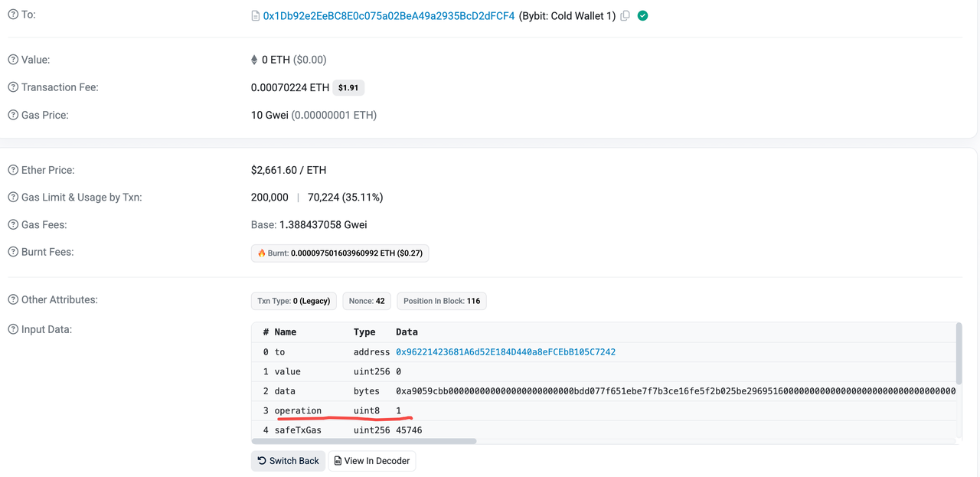This screenshot has width=980, height=477.
Task: Click help icon next to Input Data
Action: 13,329
